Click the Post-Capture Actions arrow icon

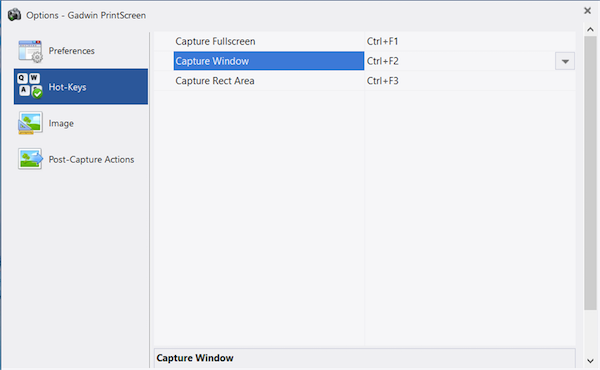click(x=30, y=159)
